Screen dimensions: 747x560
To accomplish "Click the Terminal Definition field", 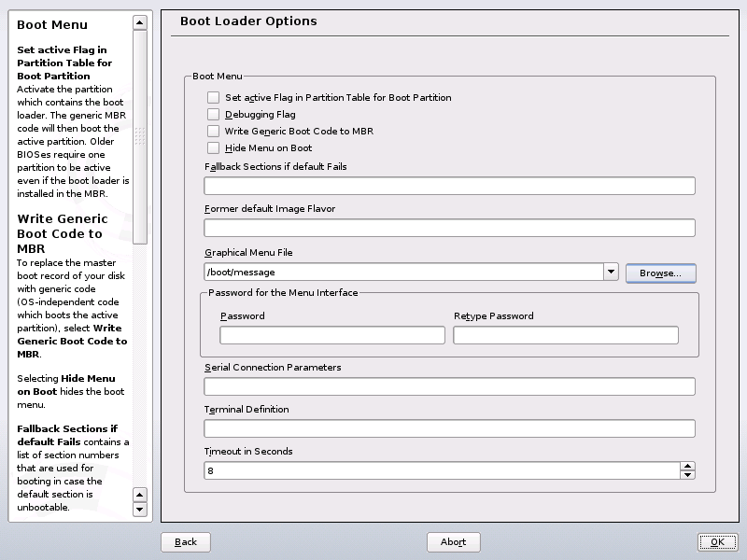I will [449, 428].
